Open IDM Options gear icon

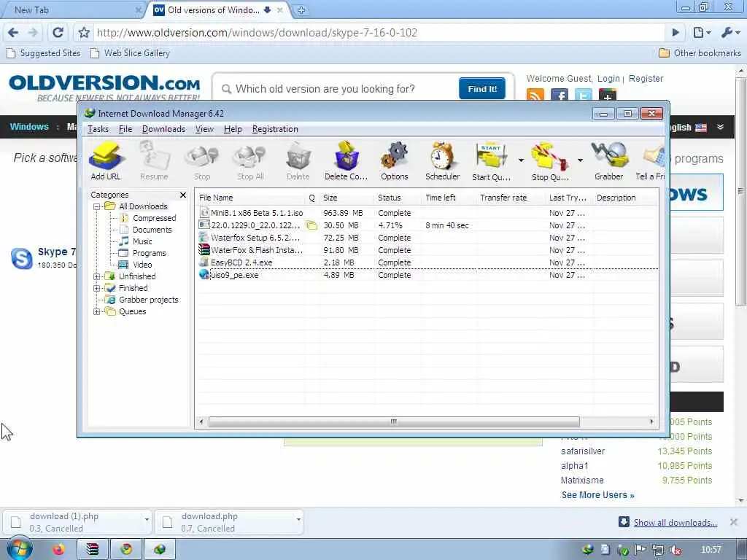[395, 161]
